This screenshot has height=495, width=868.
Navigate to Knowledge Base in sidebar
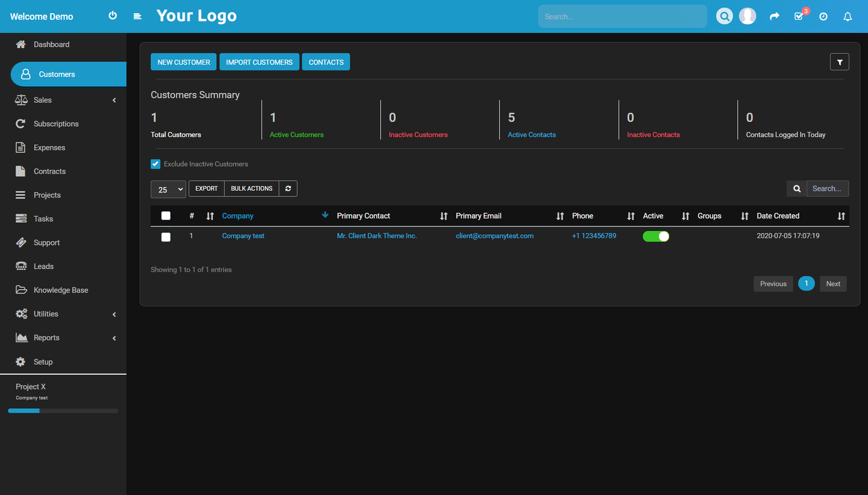61,290
